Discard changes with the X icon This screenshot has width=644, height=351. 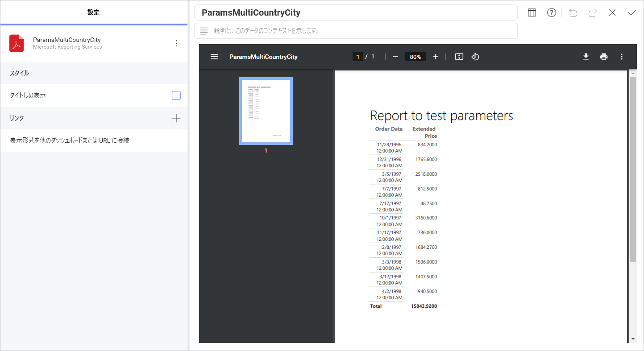point(612,13)
